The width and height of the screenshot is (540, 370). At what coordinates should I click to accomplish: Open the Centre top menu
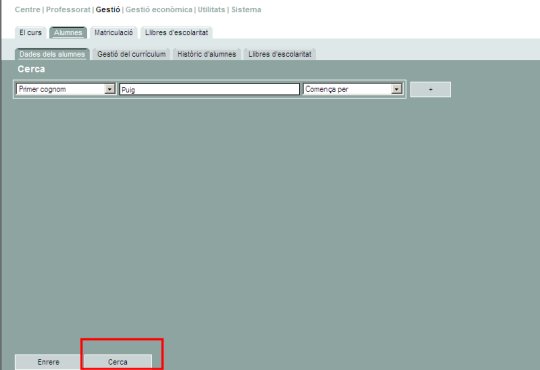[x=28, y=10]
